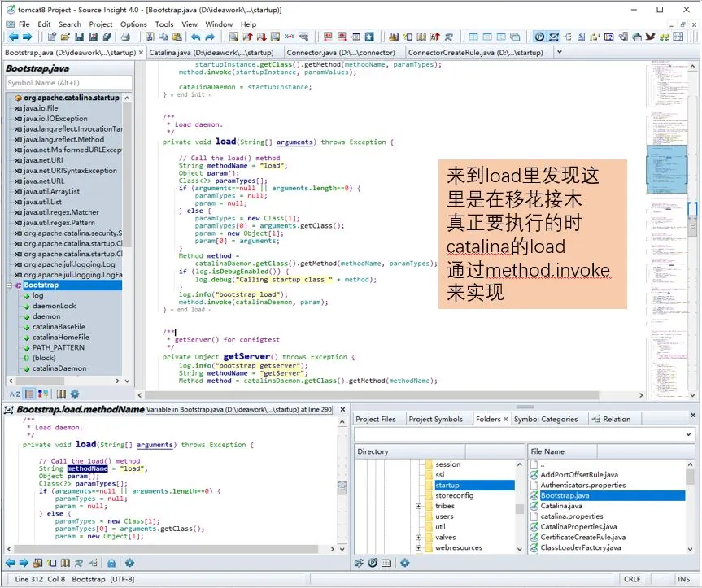Click back arrow in Context window toolbar
Viewport: 702px width, 588px height.
pos(11,563)
